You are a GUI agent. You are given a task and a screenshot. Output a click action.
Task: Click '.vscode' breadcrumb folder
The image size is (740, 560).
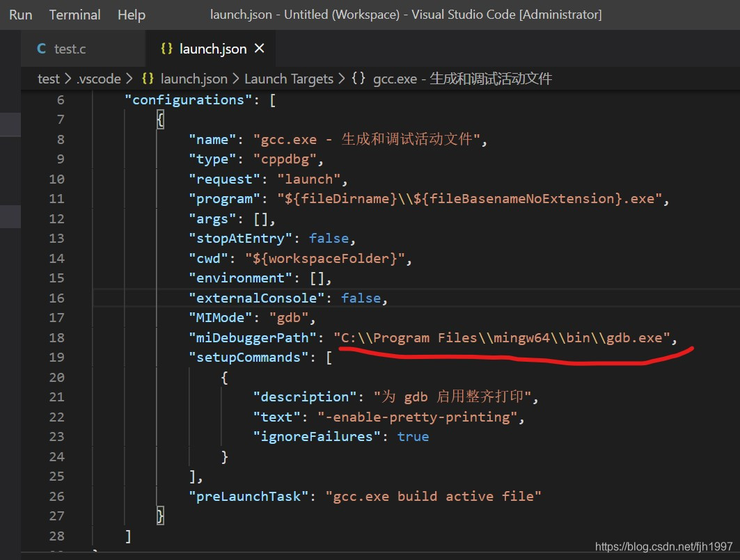(99, 79)
